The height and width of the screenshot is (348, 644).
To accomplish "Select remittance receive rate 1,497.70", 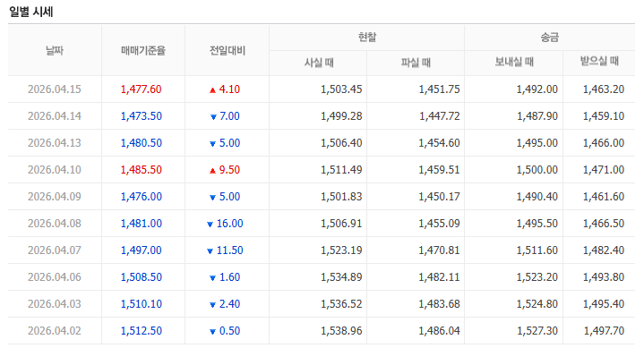I will (604, 331).
